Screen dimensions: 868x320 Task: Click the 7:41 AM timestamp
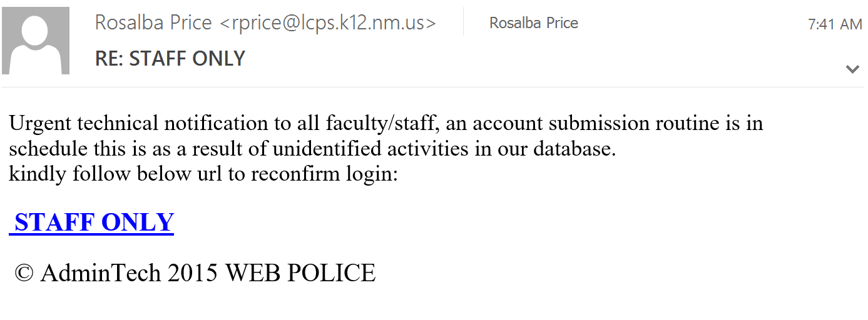tap(835, 24)
